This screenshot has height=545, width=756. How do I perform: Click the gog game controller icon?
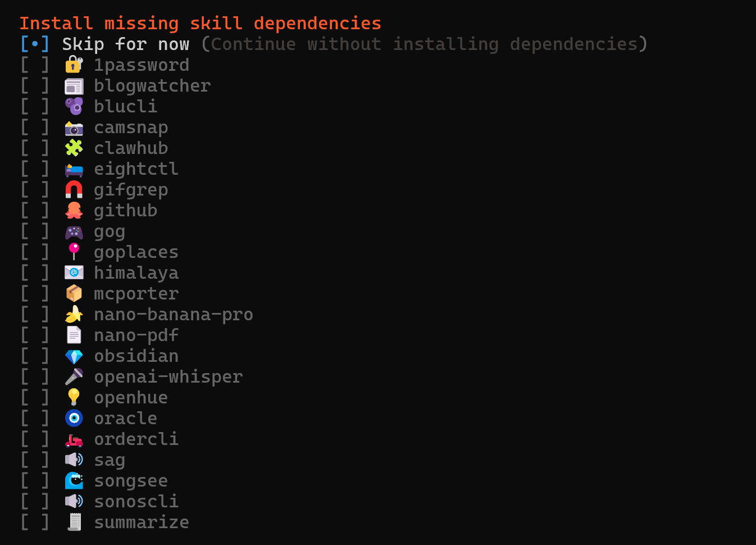[x=74, y=231]
